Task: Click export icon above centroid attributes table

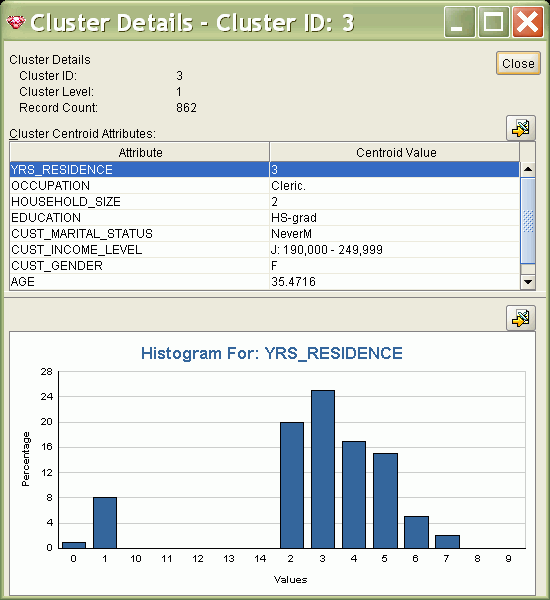Action: (521, 128)
